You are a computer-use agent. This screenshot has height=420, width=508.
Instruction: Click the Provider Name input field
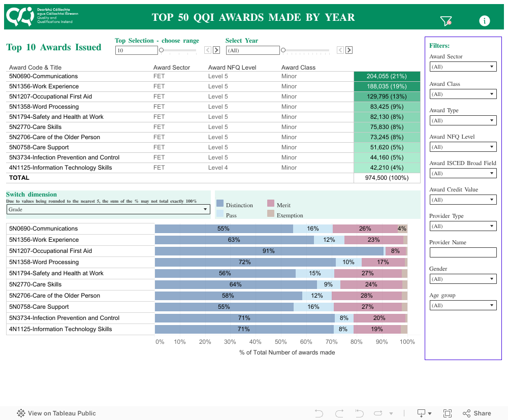(463, 252)
